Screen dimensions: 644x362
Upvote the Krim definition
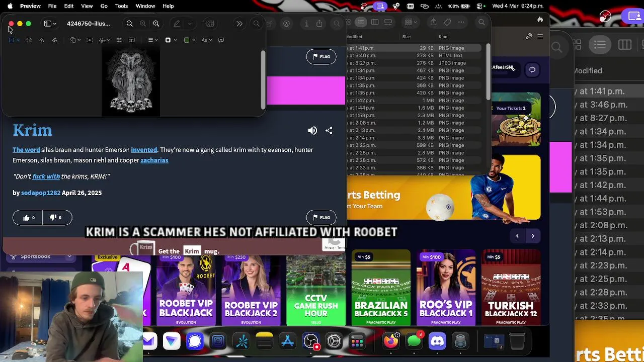pyautogui.click(x=28, y=218)
